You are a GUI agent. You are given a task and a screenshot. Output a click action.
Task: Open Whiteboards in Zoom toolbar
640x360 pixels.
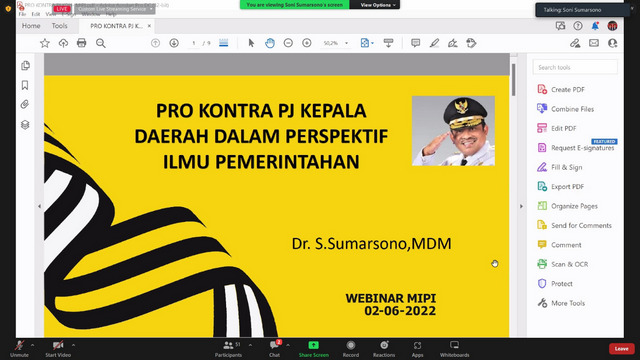pyautogui.click(x=454, y=349)
